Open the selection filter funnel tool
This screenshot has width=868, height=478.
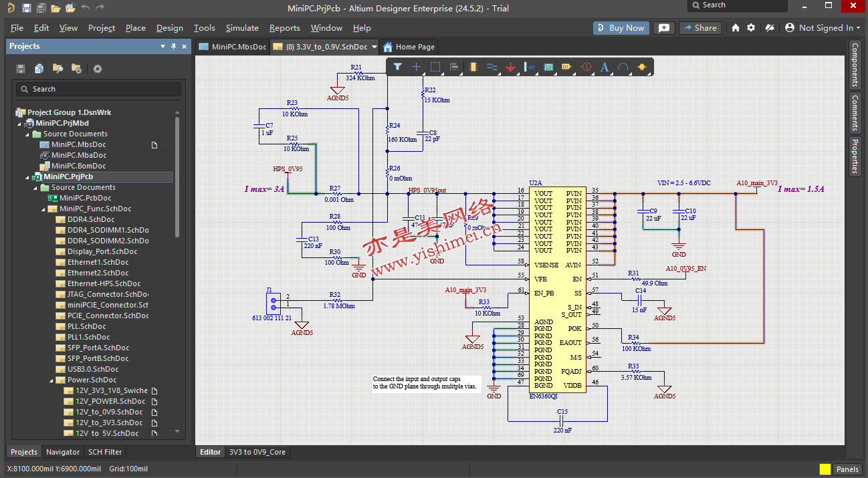point(397,67)
